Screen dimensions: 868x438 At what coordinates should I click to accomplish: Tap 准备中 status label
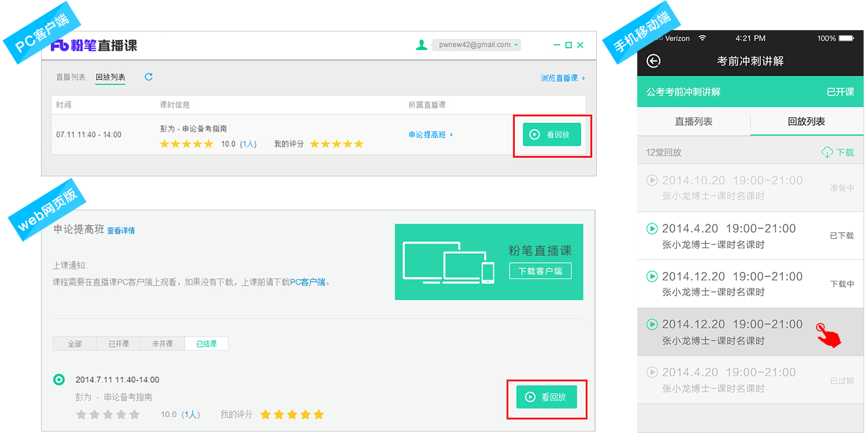pyautogui.click(x=842, y=188)
